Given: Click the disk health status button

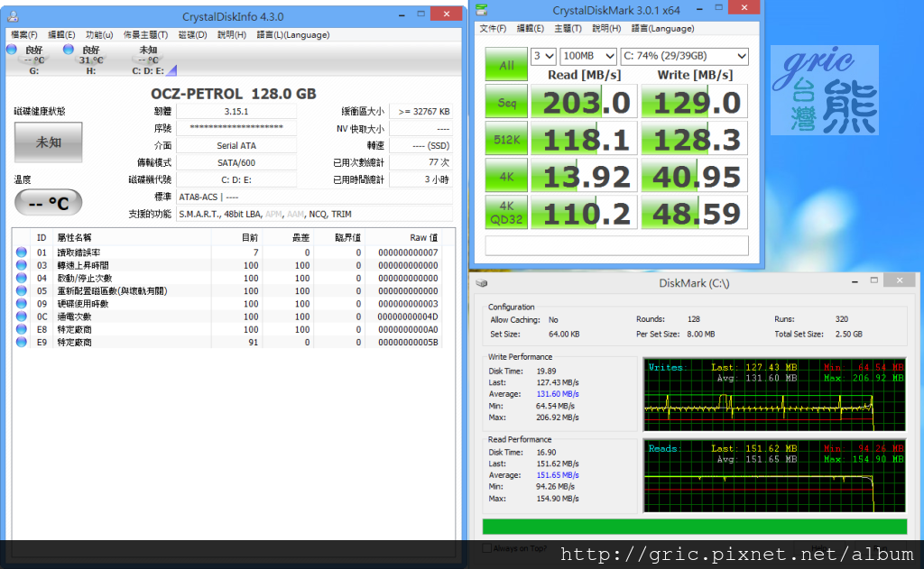Looking at the screenshot, I should pos(49,142).
